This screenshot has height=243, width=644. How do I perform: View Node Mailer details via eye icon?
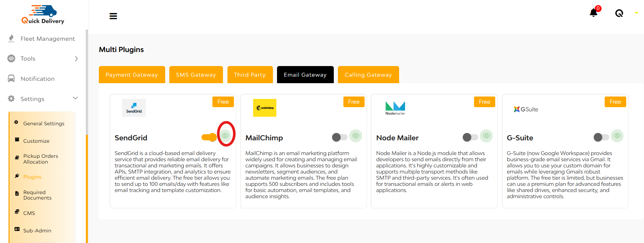pos(486,136)
